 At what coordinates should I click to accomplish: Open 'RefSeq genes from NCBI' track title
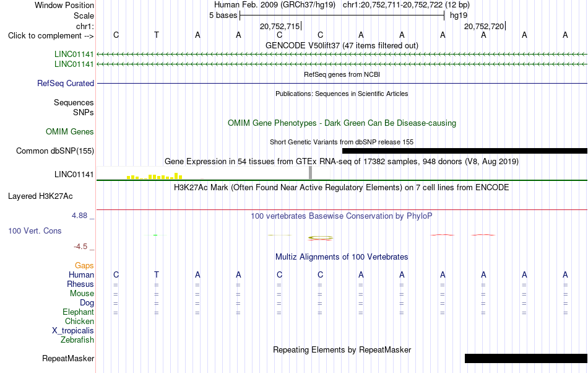pyautogui.click(x=342, y=74)
